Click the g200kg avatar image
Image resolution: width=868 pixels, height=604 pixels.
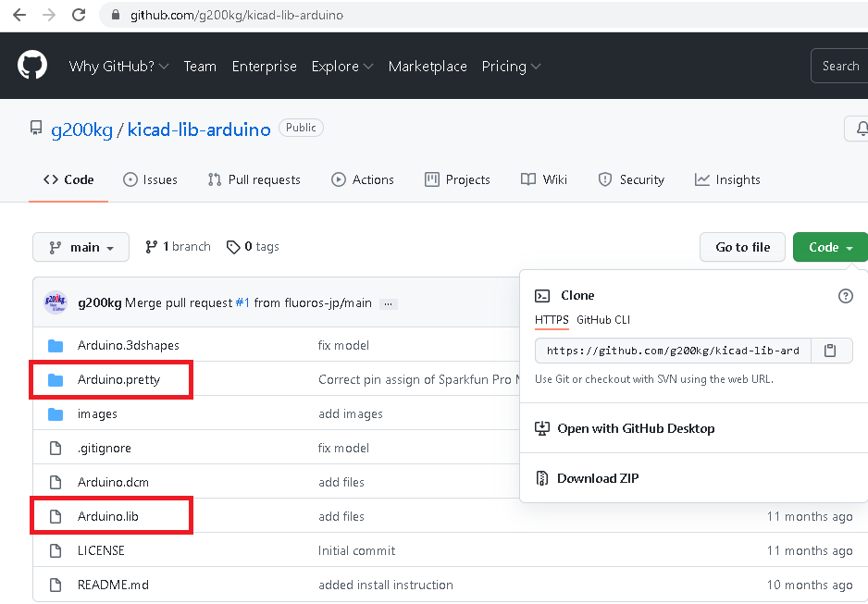[x=56, y=302]
